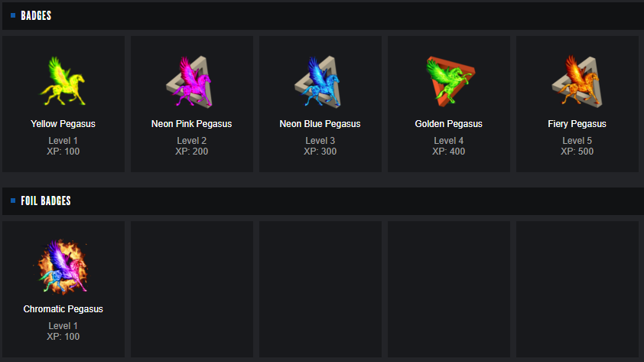Click the blue square beside Badges header
This screenshot has height=362, width=644.
[13, 15]
